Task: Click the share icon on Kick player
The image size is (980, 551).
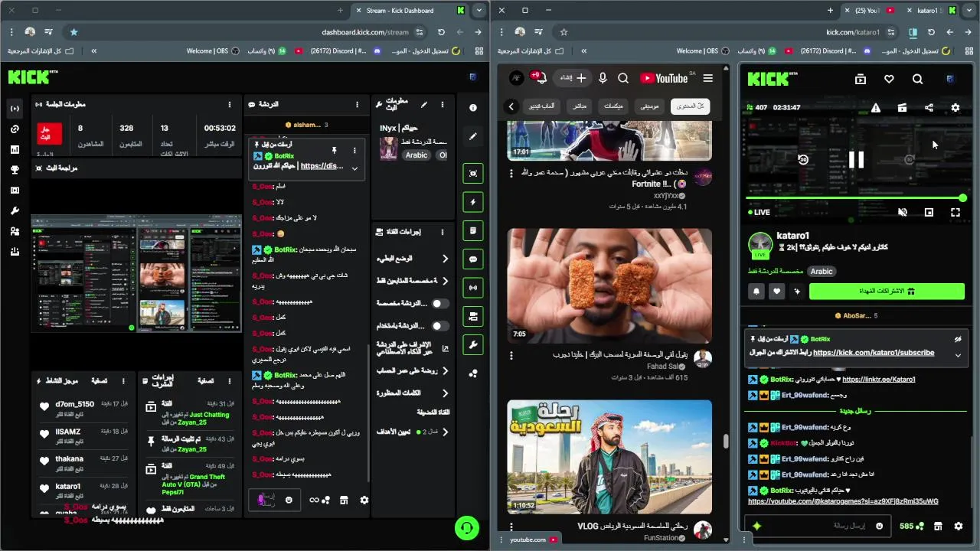Action: 929,108
